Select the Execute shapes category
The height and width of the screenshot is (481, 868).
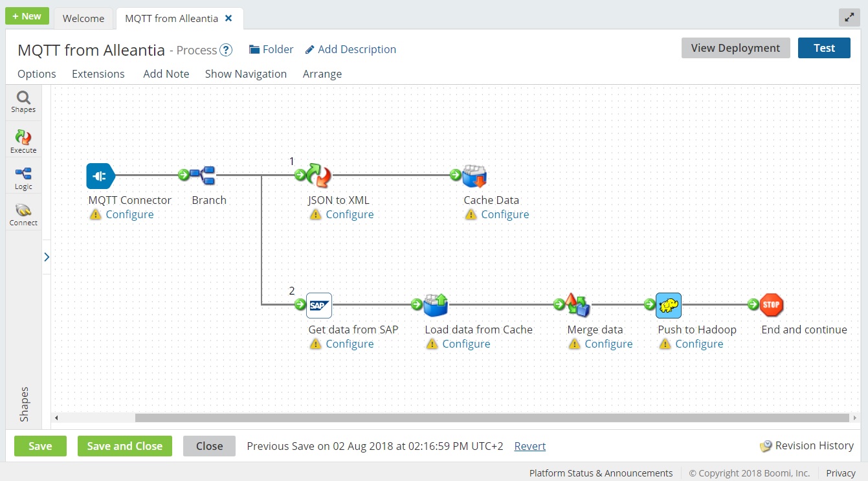point(23,142)
